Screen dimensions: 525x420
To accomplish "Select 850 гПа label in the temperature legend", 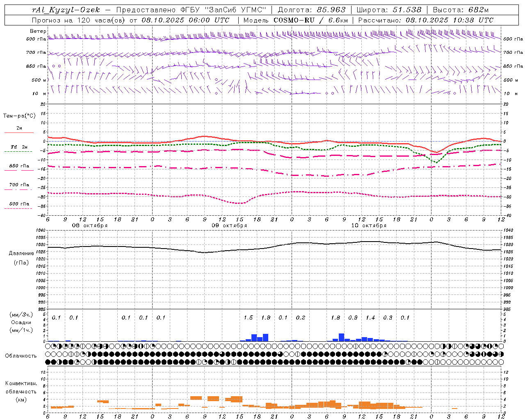I will pos(19,166).
